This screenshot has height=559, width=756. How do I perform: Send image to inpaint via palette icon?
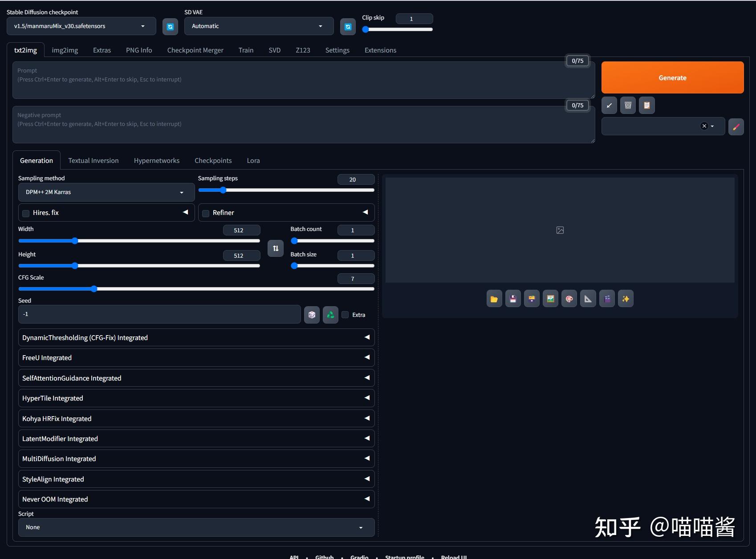coord(569,299)
